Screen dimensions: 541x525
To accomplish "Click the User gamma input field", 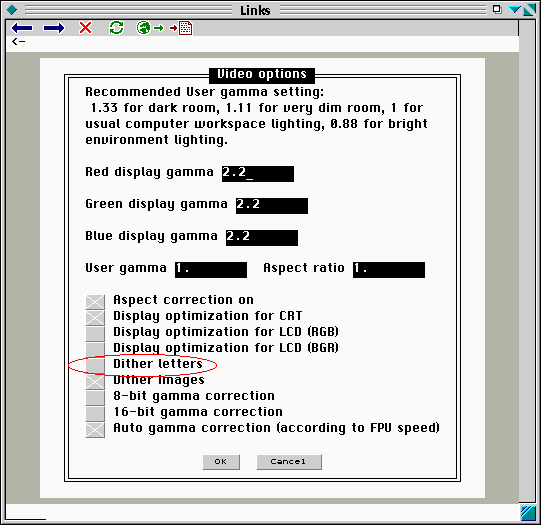I will coord(211,269).
